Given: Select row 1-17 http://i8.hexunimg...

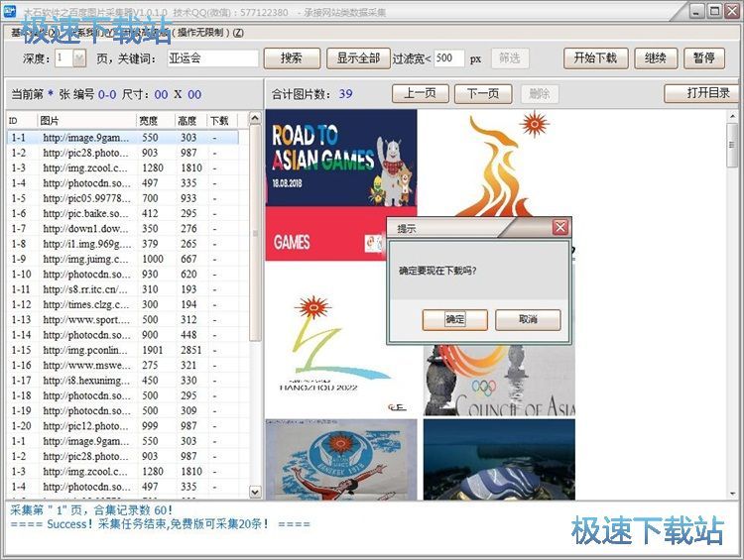Looking at the screenshot, I should click(123, 381).
